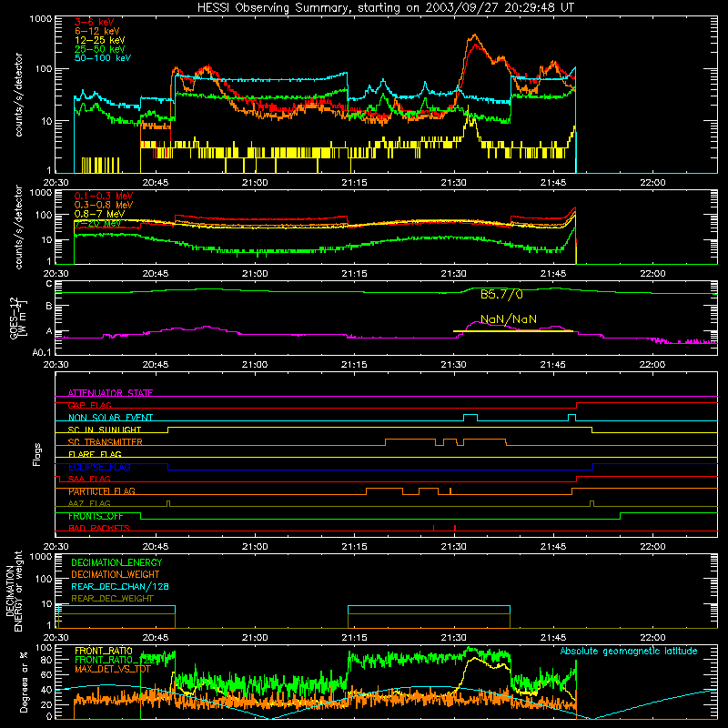Image resolution: width=728 pixels, height=728 pixels.
Task: Select the 25-50 keV legend label
Action: tap(100, 49)
